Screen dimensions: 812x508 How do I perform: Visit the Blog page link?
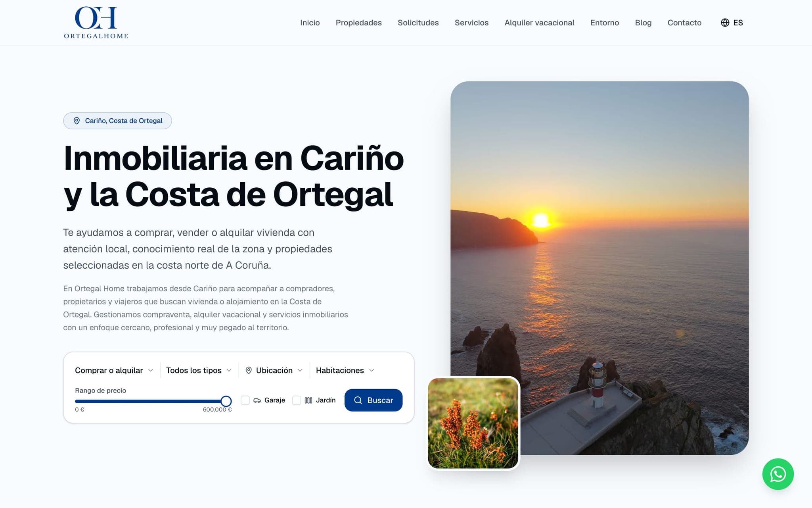(x=643, y=23)
